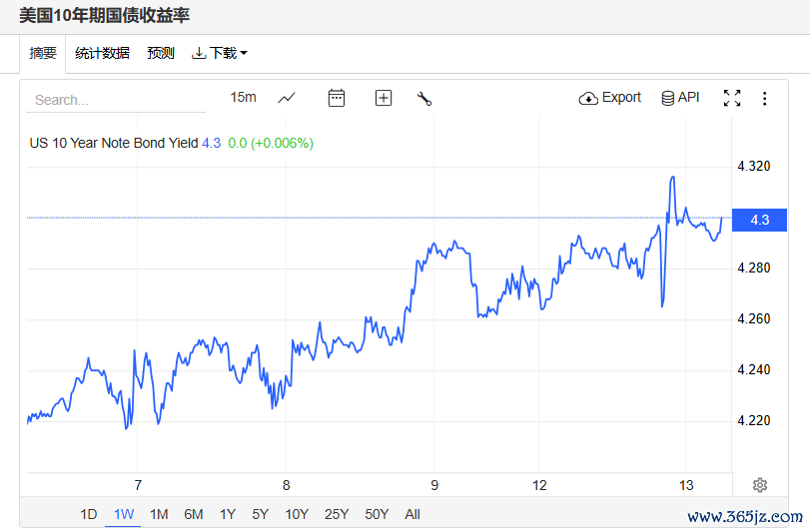810x532 pixels.
Task: Open chart settings gear icon
Action: click(x=759, y=485)
